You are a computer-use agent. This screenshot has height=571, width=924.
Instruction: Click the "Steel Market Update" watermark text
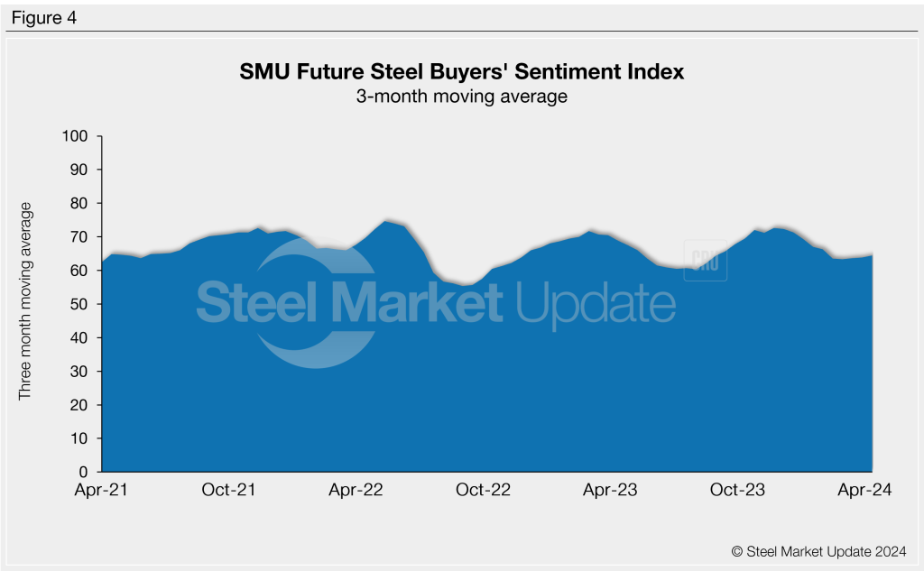click(x=436, y=303)
